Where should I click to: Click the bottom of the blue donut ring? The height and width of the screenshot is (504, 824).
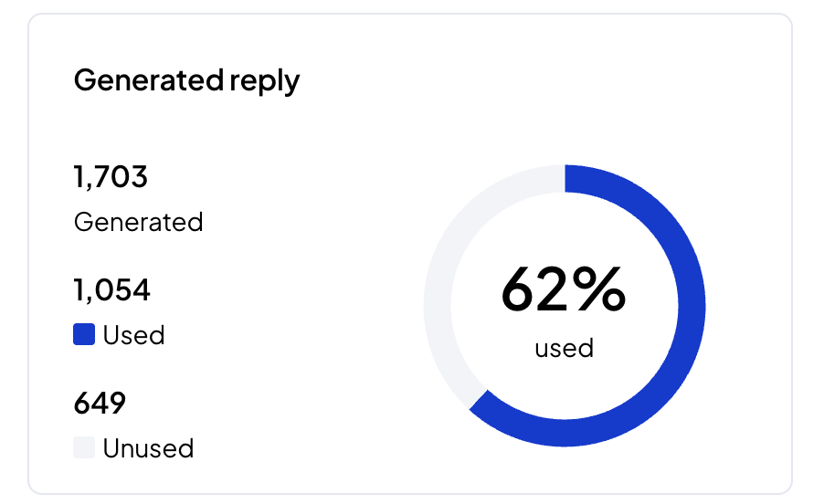565,433
